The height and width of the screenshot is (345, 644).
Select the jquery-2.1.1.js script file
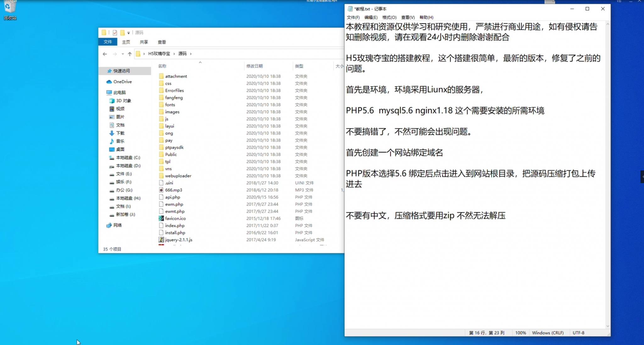(x=178, y=240)
